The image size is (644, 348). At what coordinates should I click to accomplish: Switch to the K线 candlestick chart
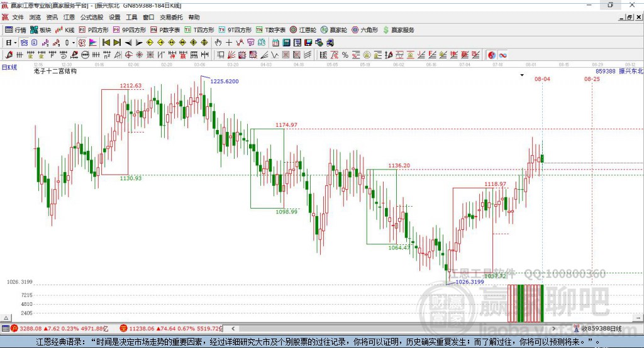[x=65, y=30]
